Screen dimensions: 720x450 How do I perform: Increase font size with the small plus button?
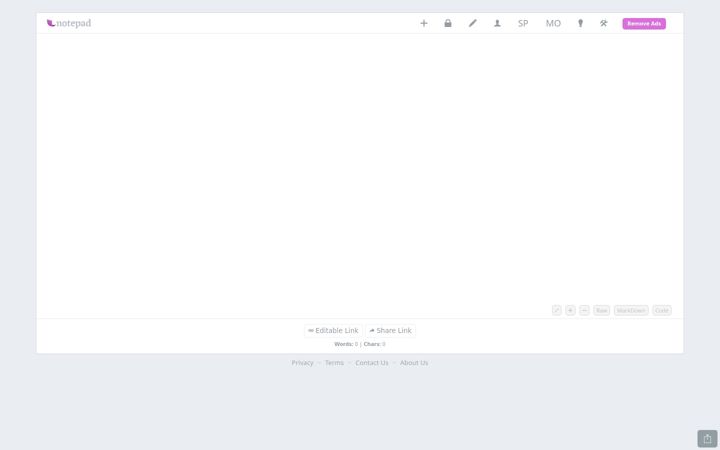pos(570,310)
